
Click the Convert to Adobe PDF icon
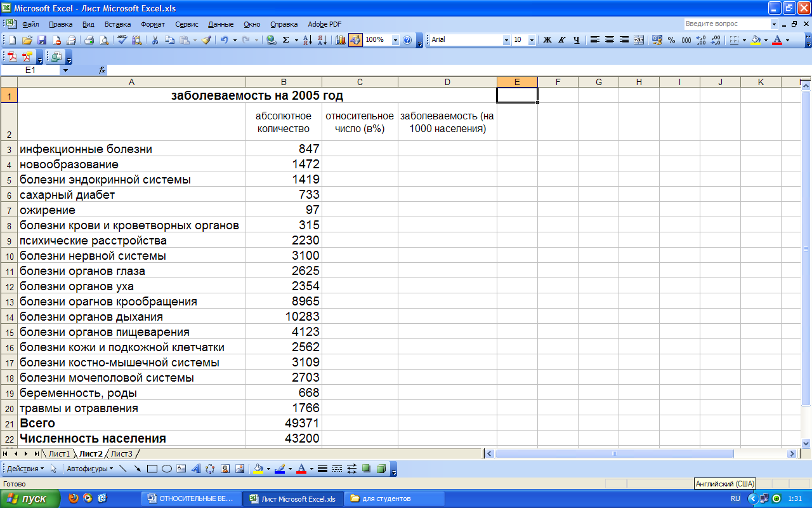click(x=12, y=57)
